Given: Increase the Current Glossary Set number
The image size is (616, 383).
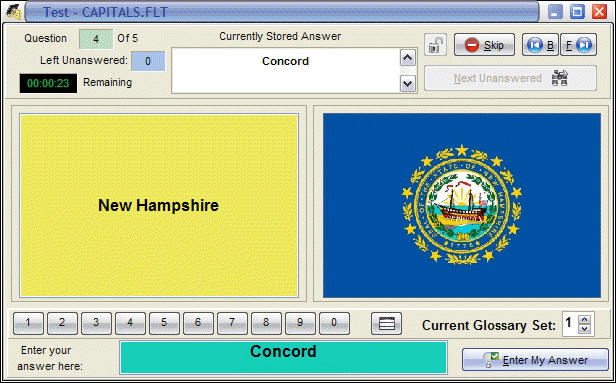Looking at the screenshot, I should (x=585, y=319).
